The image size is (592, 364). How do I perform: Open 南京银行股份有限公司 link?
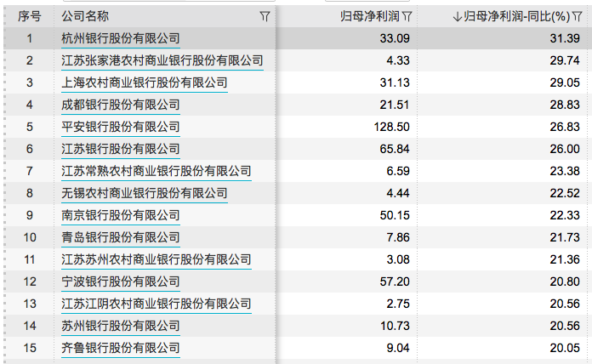(121, 215)
